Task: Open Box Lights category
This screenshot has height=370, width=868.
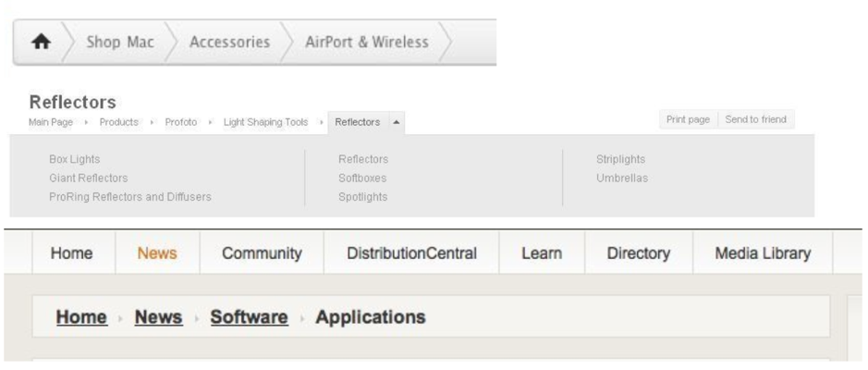Action: (x=74, y=159)
